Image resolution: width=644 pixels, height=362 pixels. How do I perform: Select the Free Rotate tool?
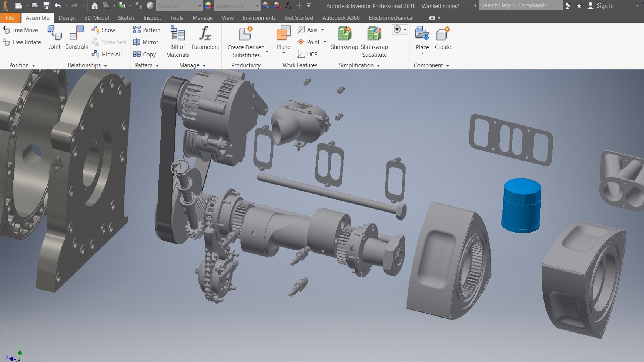[22, 42]
